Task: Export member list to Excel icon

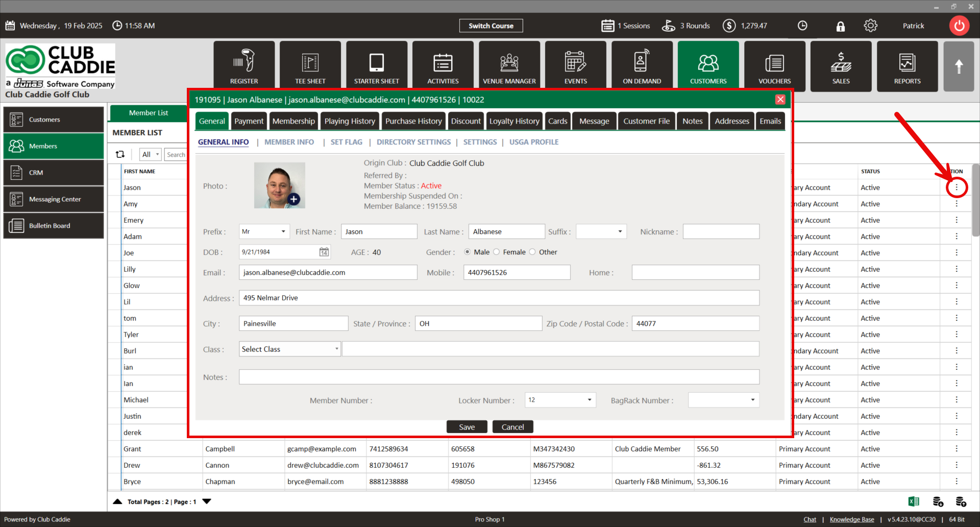Action: pyautogui.click(x=914, y=501)
